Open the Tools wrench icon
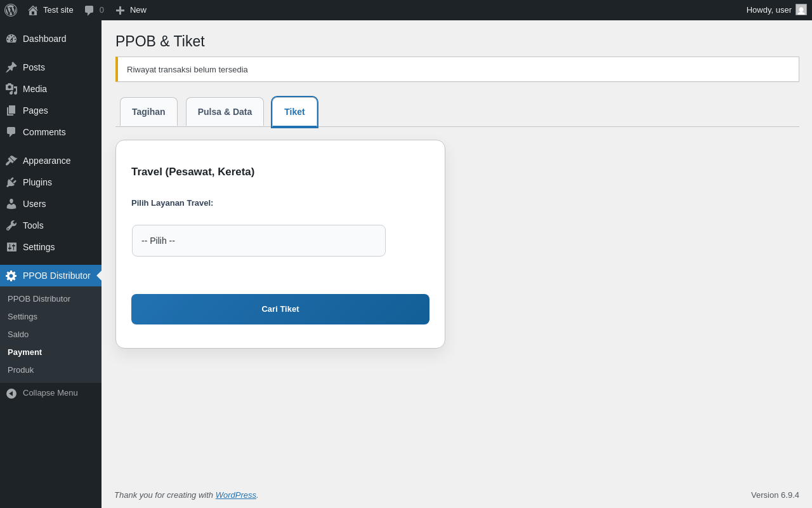Viewport: 812px width, 508px height. [x=11, y=225]
